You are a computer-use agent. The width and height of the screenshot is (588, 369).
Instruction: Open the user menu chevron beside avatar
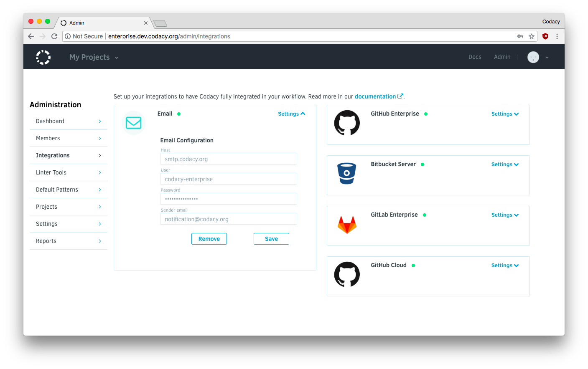547,58
